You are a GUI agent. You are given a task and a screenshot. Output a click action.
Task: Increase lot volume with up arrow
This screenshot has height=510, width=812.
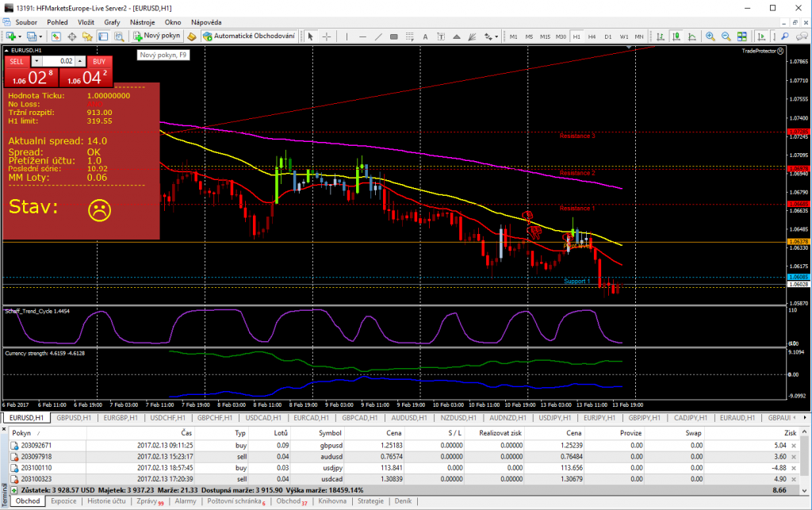(x=80, y=61)
